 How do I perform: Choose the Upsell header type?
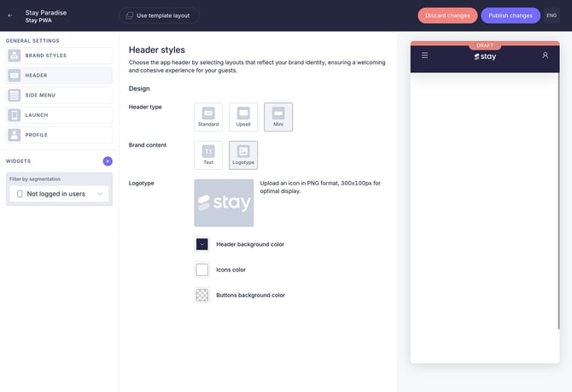coord(243,117)
